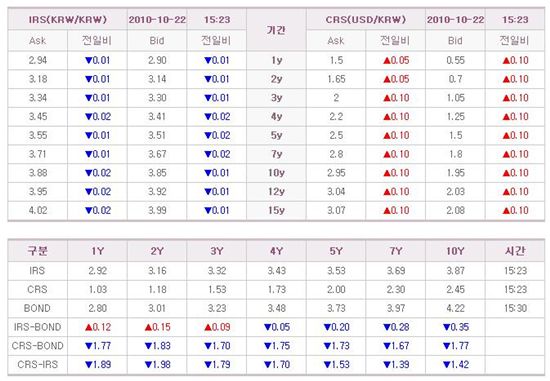
Task: Click the 10y period row label
Action: click(x=276, y=173)
